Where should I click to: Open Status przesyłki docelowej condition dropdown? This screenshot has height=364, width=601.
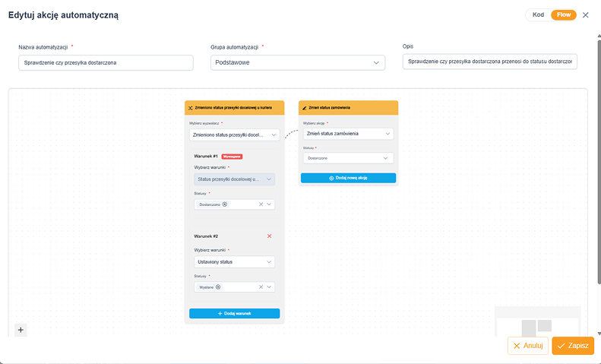pyautogui.click(x=234, y=179)
